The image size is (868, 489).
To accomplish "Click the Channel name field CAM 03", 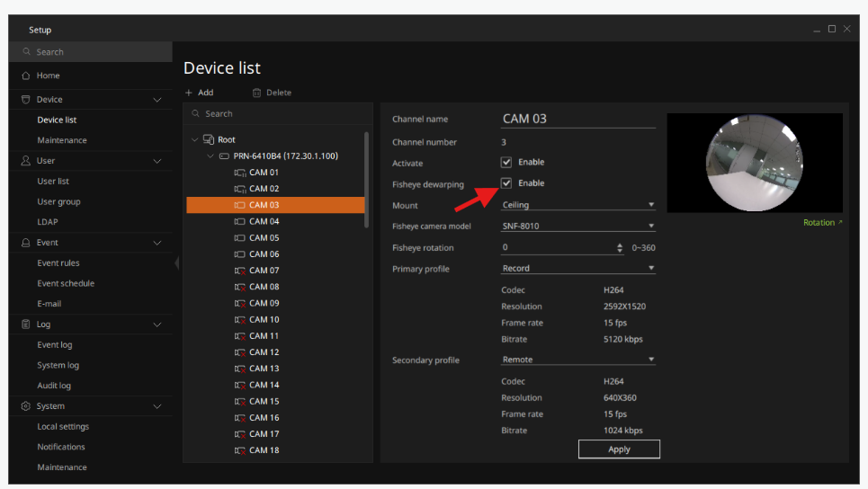I will 577,119.
